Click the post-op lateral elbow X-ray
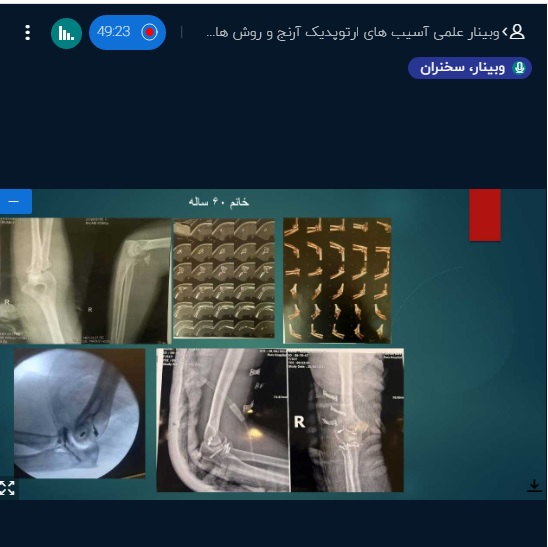The image size is (548, 547). (223, 420)
